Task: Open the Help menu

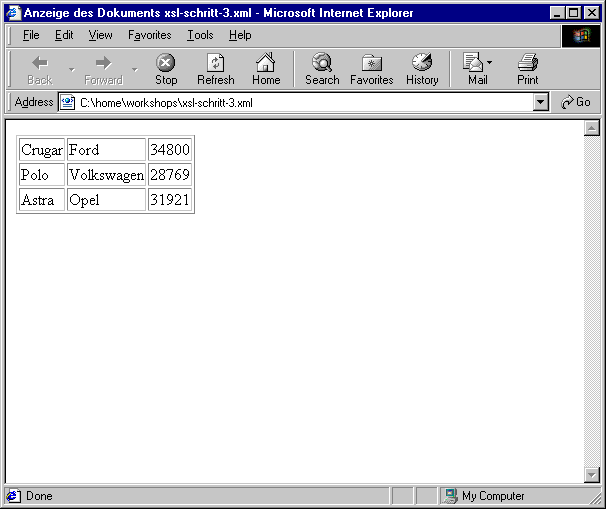Action: click(240, 35)
